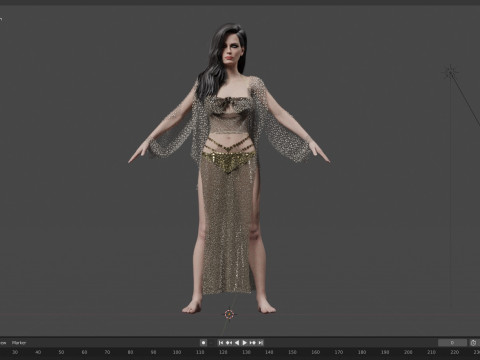Click the current frame number field
The width and height of the screenshot is (480, 360).
(x=452, y=343)
